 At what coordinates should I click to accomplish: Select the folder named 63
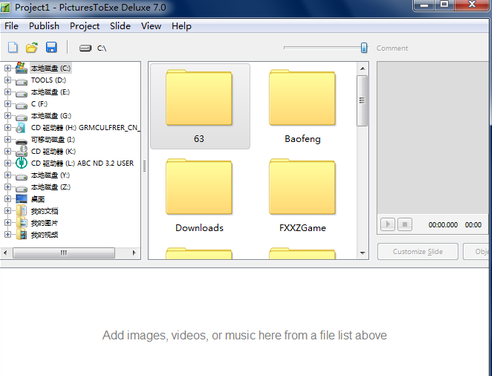click(199, 106)
